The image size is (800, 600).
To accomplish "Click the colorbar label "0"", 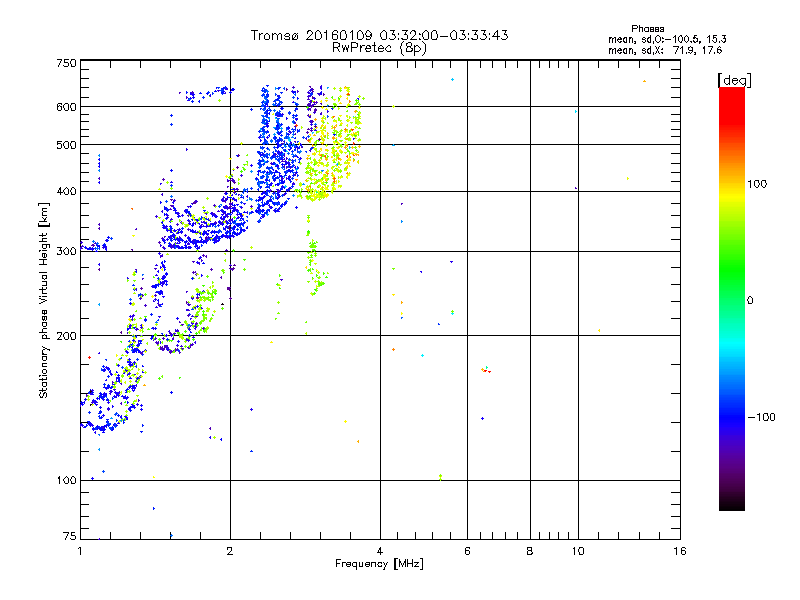I will 750,301.
